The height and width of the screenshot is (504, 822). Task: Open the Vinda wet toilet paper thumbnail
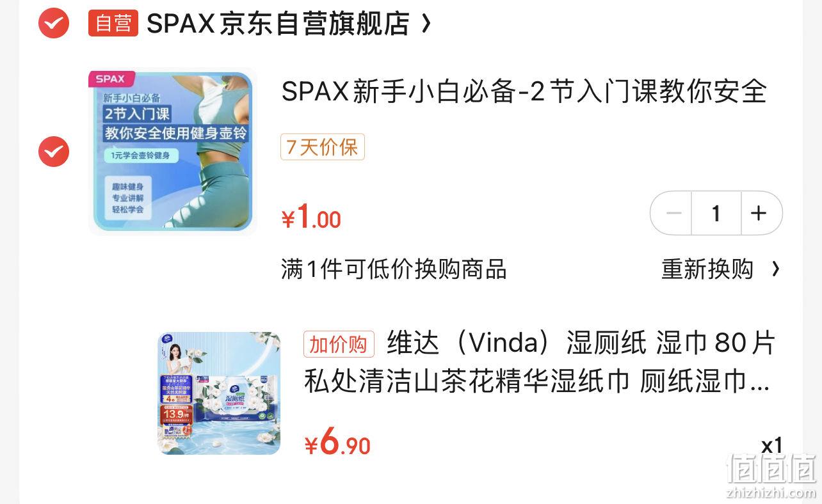[219, 393]
